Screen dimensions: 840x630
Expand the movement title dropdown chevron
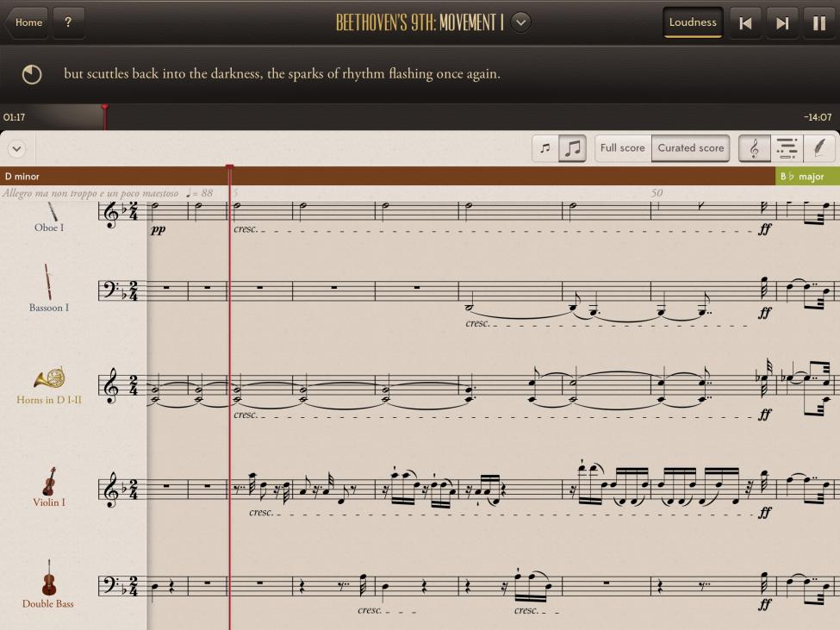(x=520, y=22)
